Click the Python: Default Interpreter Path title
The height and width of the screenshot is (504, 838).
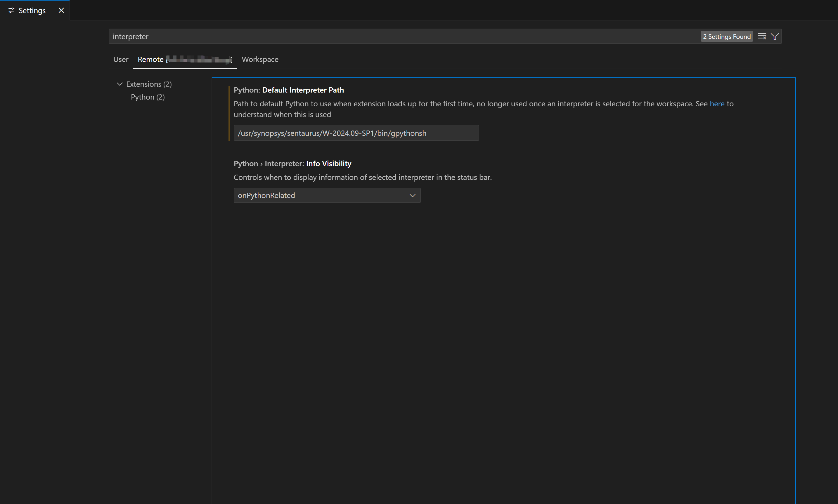point(288,90)
